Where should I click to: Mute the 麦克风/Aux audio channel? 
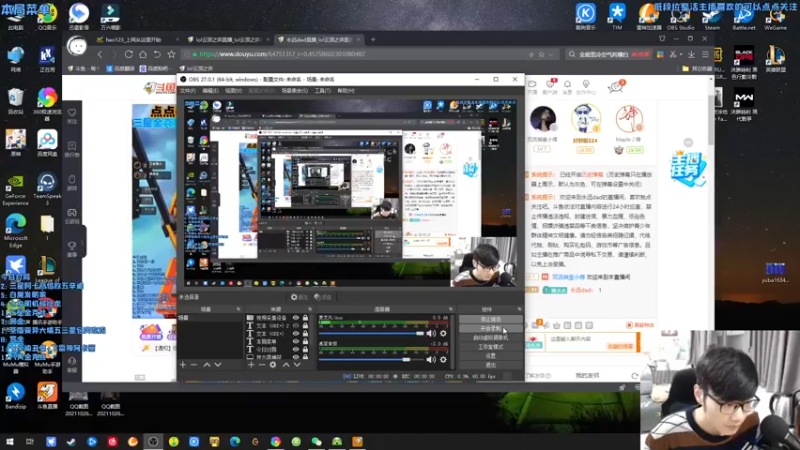(x=431, y=333)
